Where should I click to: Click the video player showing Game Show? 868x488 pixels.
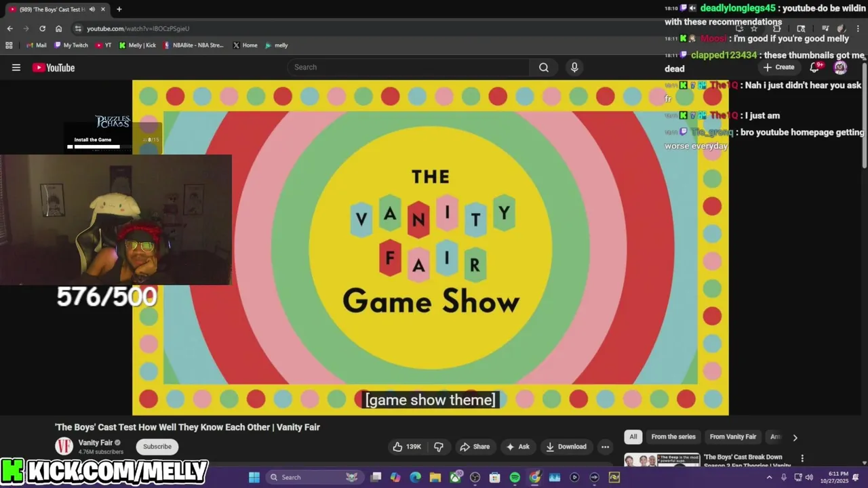coord(431,247)
